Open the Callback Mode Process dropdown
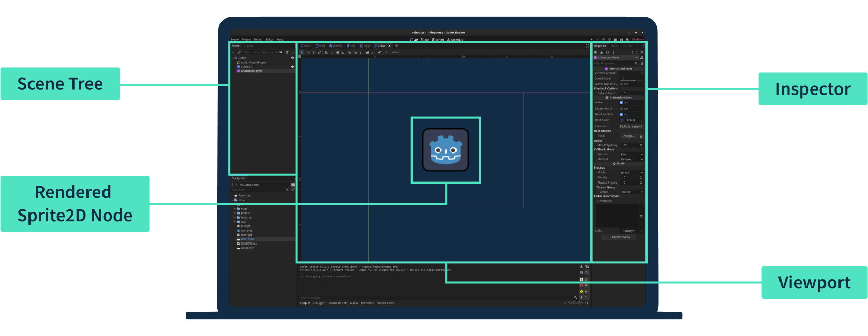The image size is (868, 336). 631,154
